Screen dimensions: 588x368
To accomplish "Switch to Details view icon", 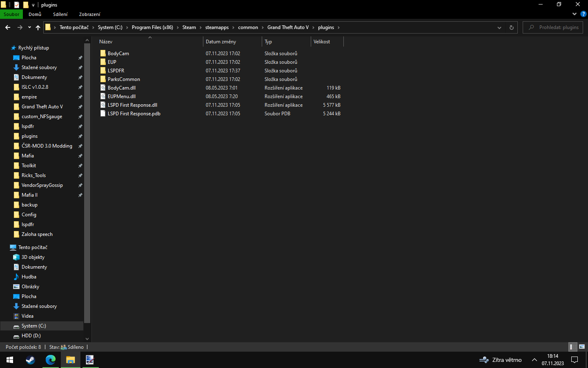I will click(x=573, y=347).
